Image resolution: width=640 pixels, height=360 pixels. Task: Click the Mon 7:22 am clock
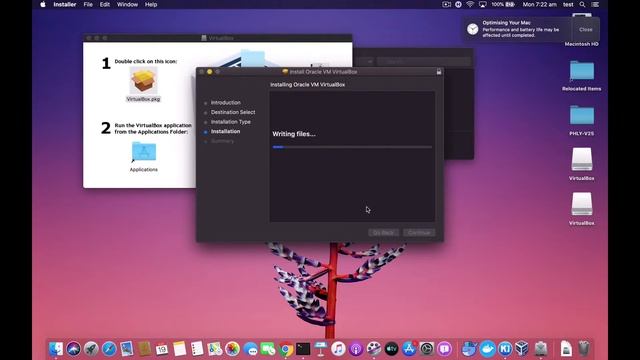click(540, 4)
